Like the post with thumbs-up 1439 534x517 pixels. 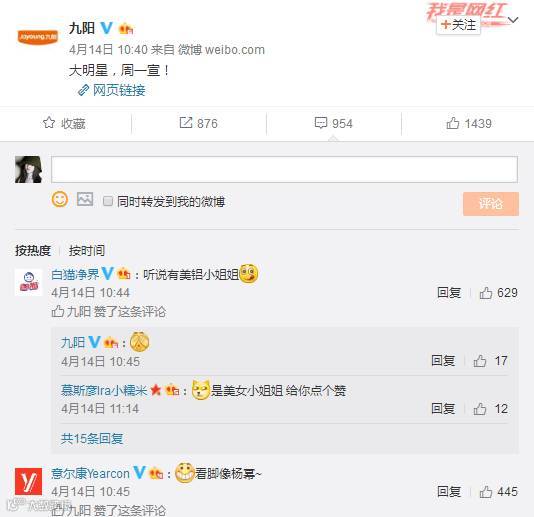[x=453, y=123]
